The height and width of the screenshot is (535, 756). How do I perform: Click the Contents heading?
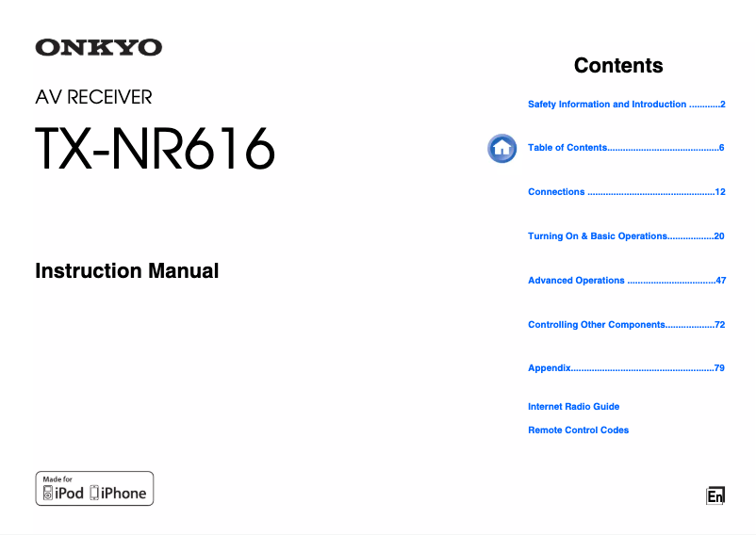coord(618,66)
